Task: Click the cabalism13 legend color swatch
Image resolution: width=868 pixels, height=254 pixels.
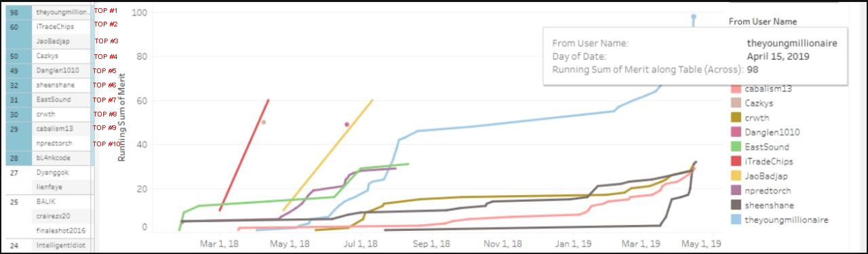Action: tap(735, 89)
